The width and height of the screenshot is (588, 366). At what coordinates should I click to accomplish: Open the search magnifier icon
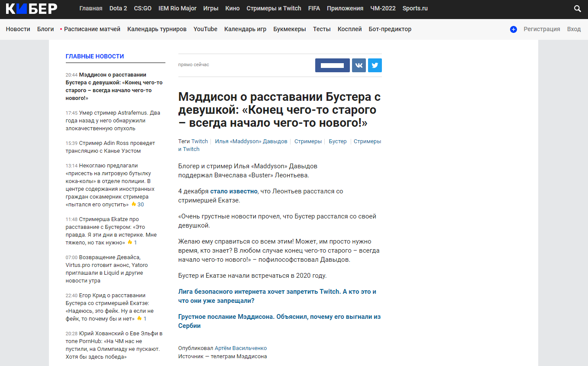[x=577, y=9]
